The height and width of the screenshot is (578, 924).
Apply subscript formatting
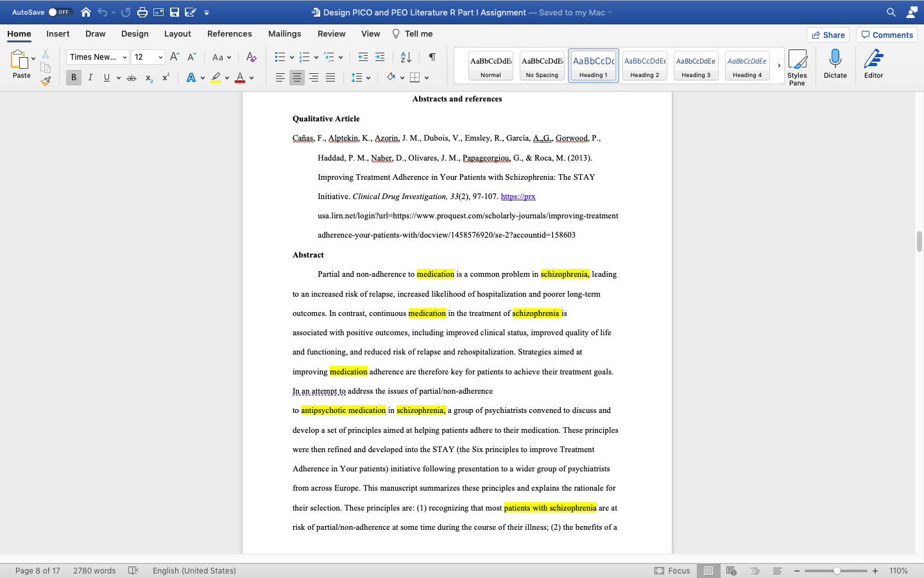tap(149, 78)
